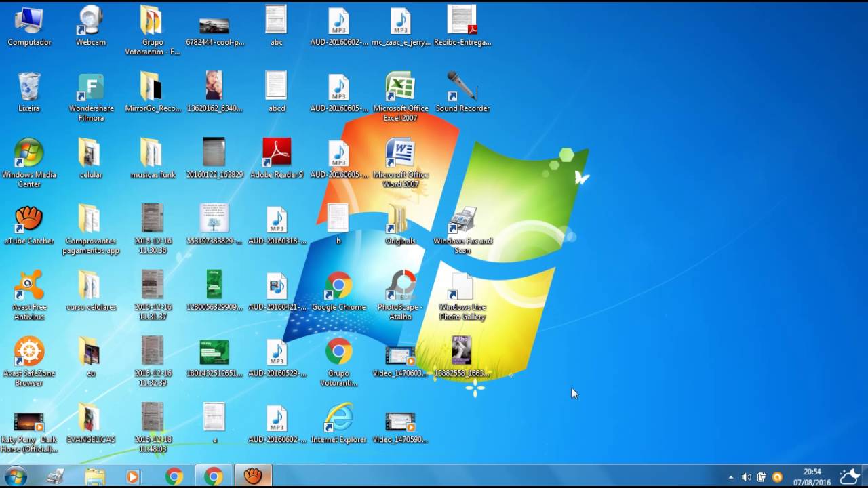Select the Wondershare Filmora shortcut
Image resolution: width=868 pixels, height=488 pixels.
tap(91, 97)
